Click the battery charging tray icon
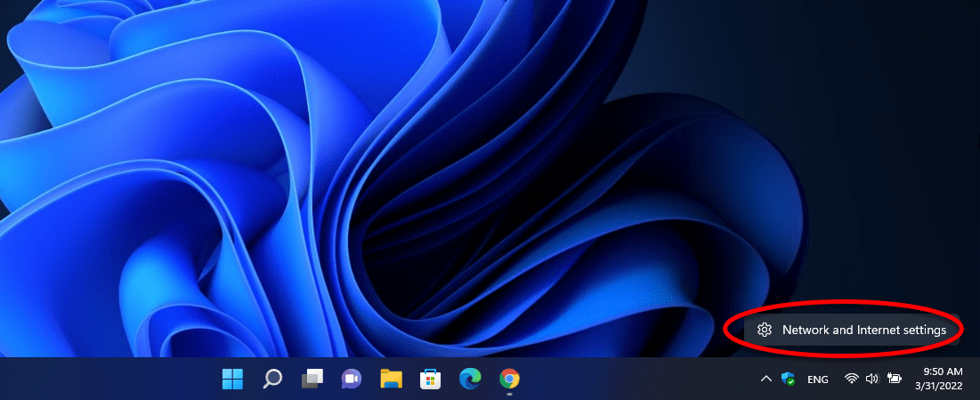The width and height of the screenshot is (980, 400). click(895, 379)
